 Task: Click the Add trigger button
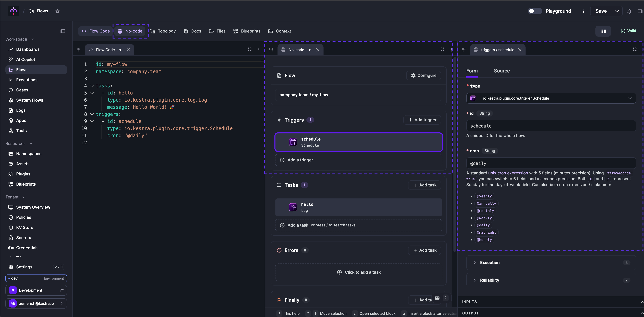422,120
